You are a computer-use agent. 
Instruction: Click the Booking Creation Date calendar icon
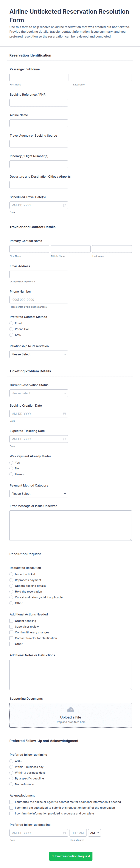64,414
